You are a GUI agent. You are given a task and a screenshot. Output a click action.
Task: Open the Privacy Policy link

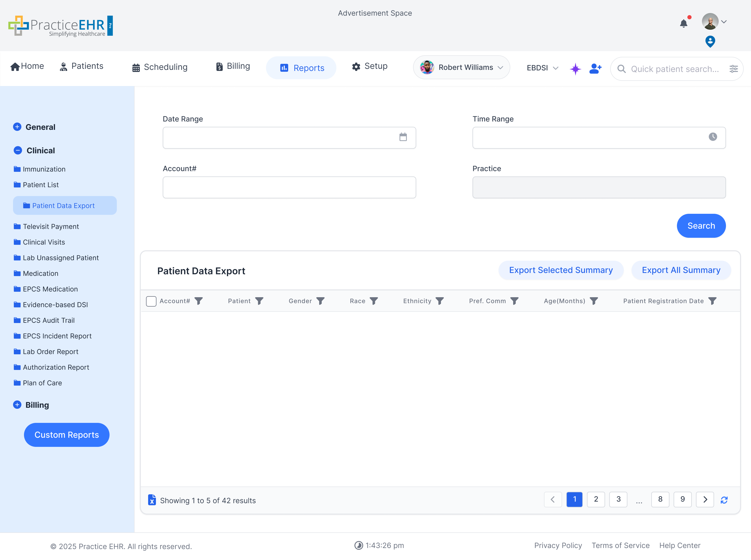(558, 545)
